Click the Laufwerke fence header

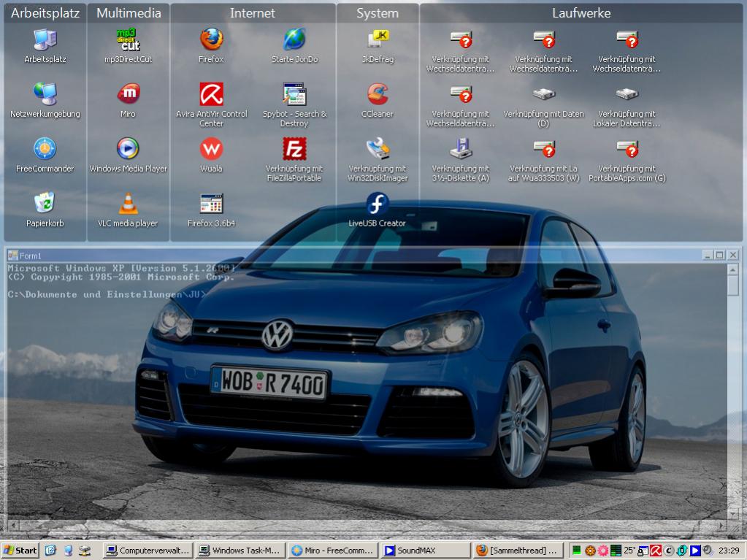[x=581, y=13]
